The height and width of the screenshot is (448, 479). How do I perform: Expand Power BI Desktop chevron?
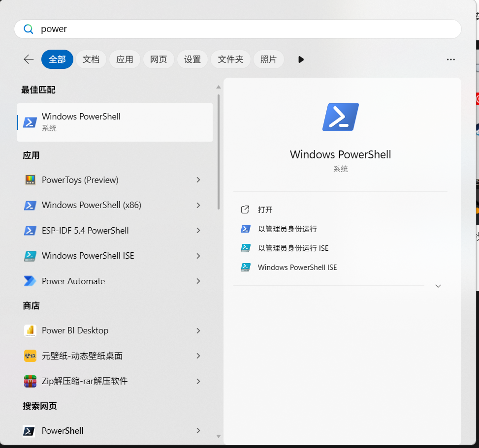point(198,331)
